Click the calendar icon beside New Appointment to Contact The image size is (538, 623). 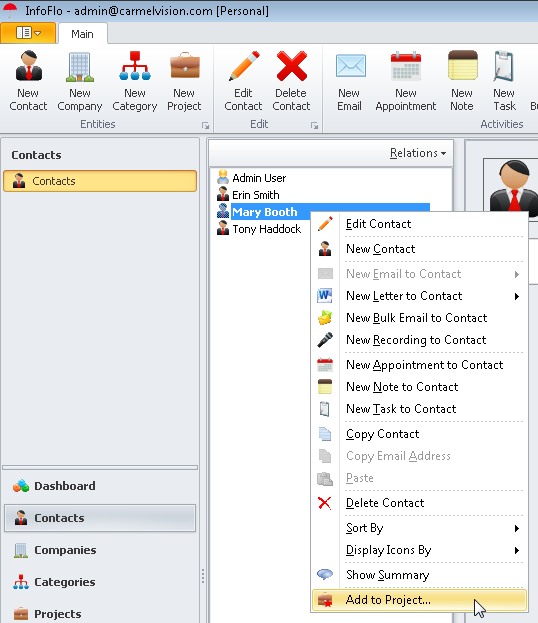point(325,365)
